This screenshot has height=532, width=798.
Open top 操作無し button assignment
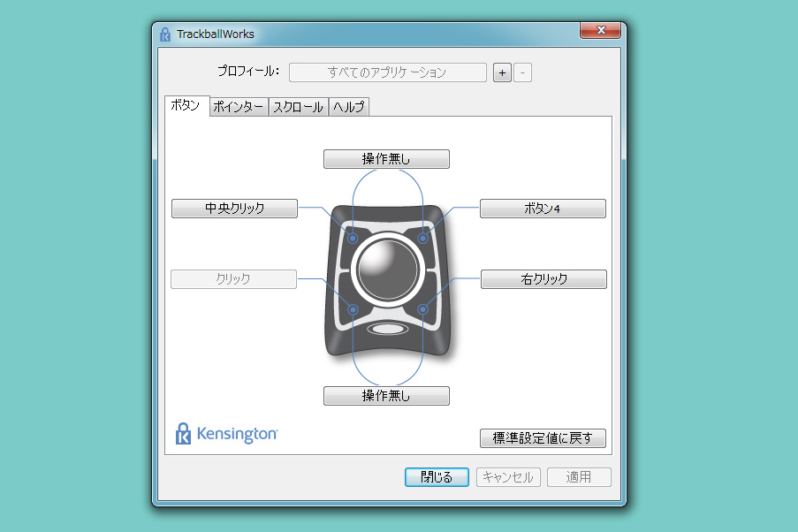coord(386,159)
